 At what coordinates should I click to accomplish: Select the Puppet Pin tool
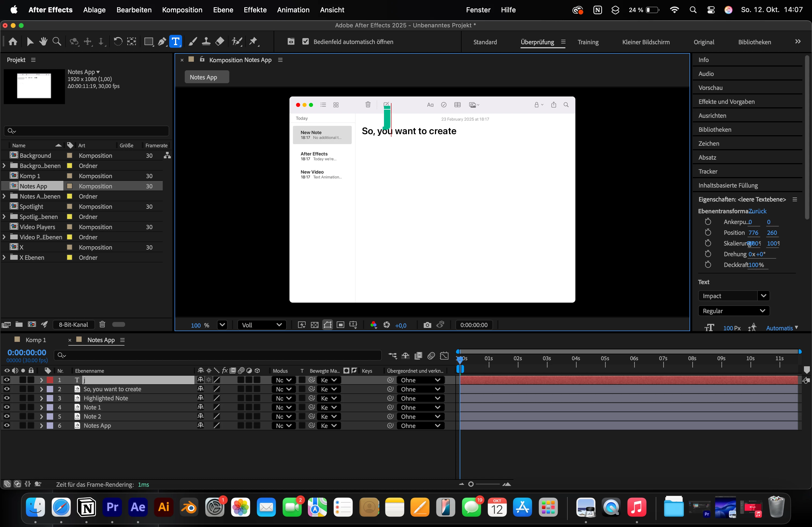[253, 42]
